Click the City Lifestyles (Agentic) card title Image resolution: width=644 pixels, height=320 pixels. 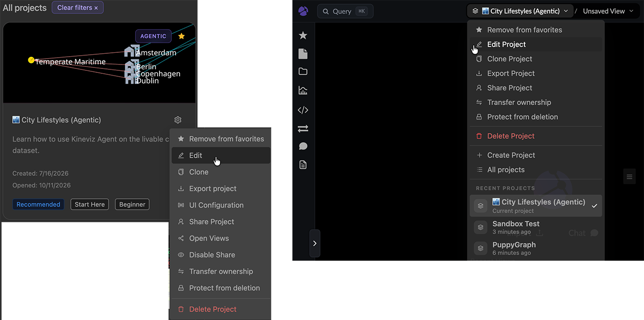click(57, 120)
